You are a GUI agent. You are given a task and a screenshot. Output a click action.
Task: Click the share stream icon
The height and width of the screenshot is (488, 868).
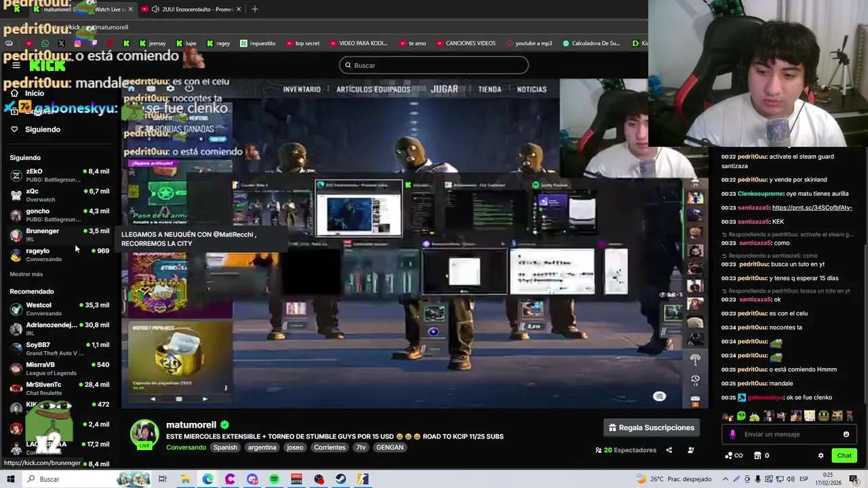pos(669,450)
